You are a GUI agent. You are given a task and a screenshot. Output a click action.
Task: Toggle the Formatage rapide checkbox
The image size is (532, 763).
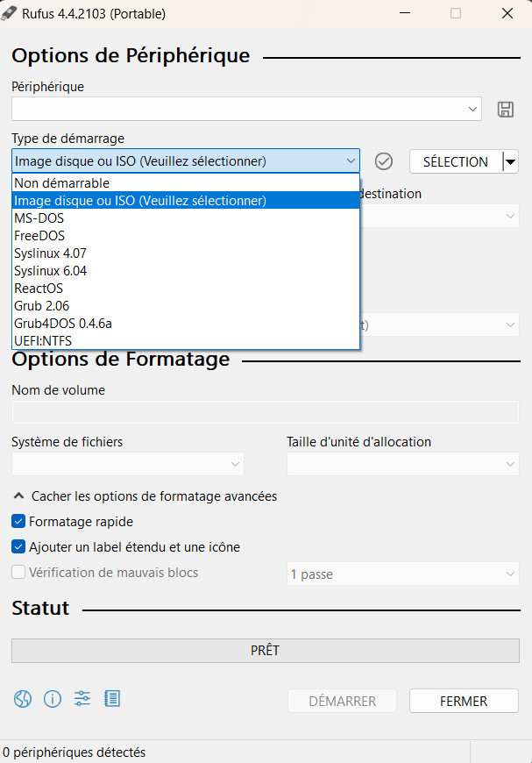tap(18, 522)
